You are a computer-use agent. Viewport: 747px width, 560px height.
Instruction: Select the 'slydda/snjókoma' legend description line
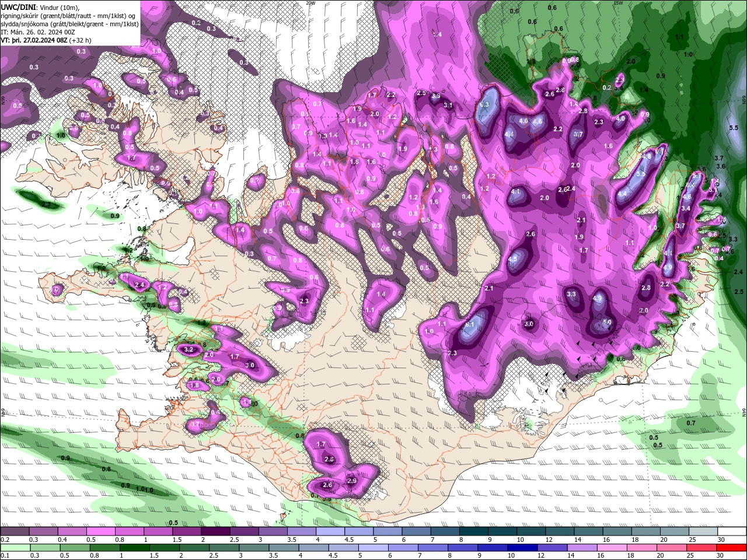(69, 24)
